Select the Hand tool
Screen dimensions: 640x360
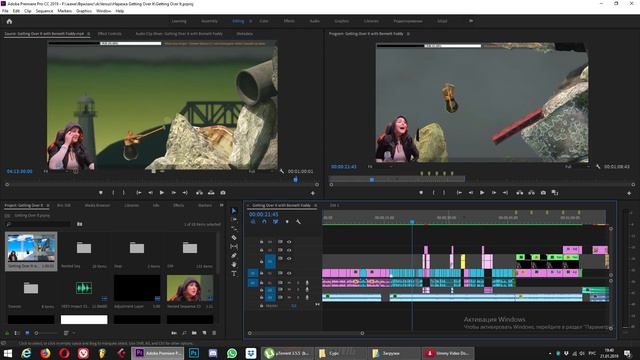[234, 264]
